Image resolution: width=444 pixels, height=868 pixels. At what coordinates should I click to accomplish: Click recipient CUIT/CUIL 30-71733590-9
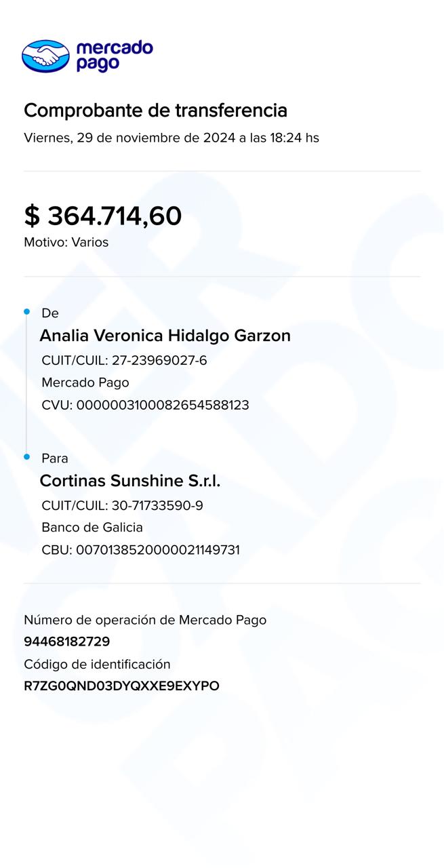click(122, 505)
